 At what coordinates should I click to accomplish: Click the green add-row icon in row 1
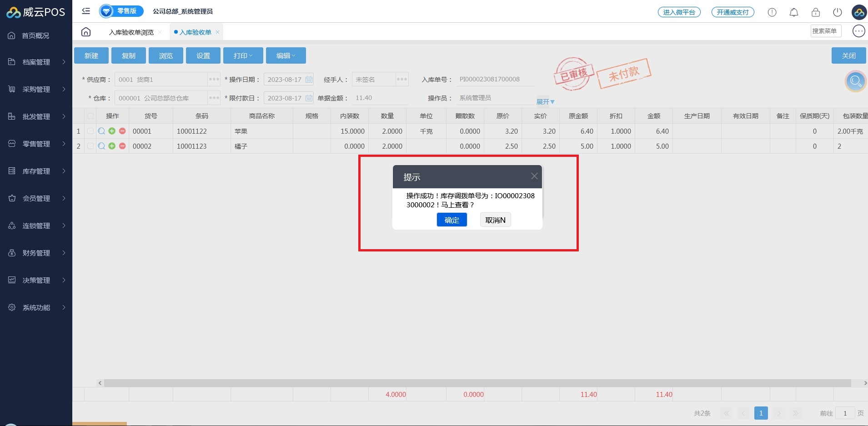112,131
